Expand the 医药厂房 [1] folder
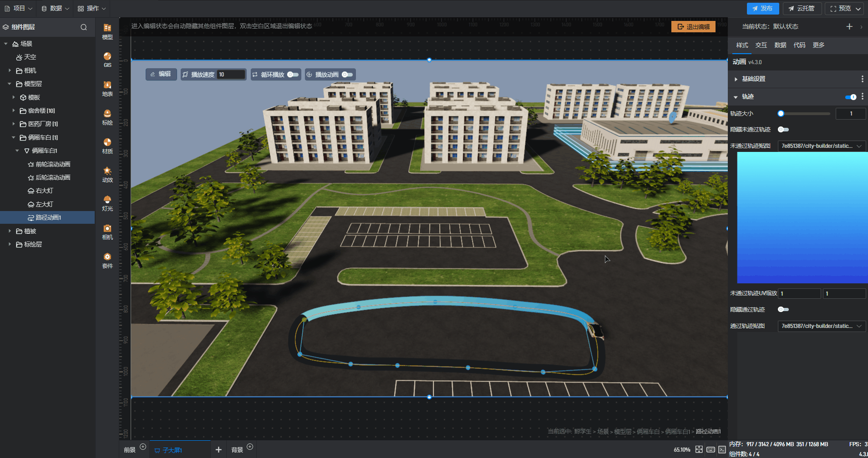Image resolution: width=868 pixels, height=458 pixels. [14, 124]
